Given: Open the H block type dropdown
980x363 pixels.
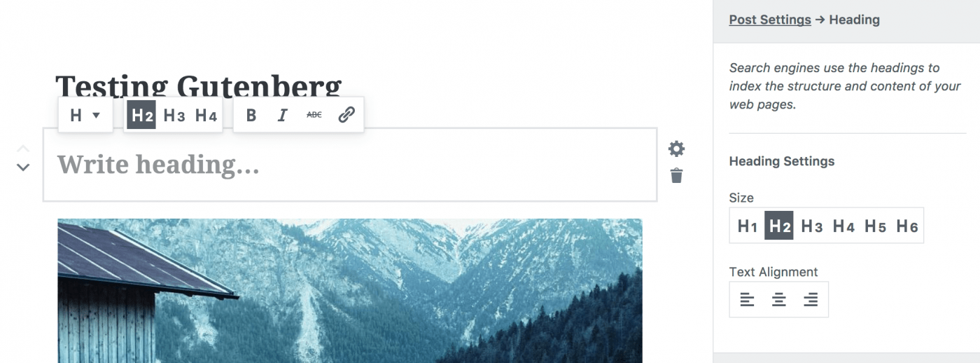Looking at the screenshot, I should [85, 115].
